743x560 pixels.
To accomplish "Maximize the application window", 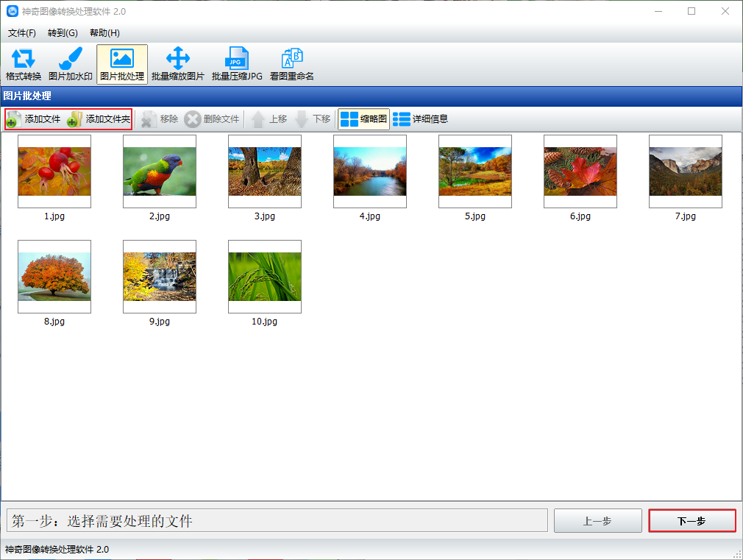I will click(692, 11).
